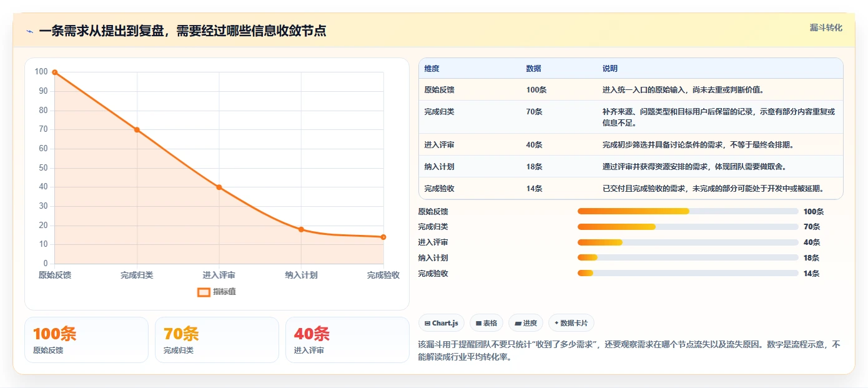
Task: Click the 纳入计划 label in the progress list
Action: [x=433, y=258]
